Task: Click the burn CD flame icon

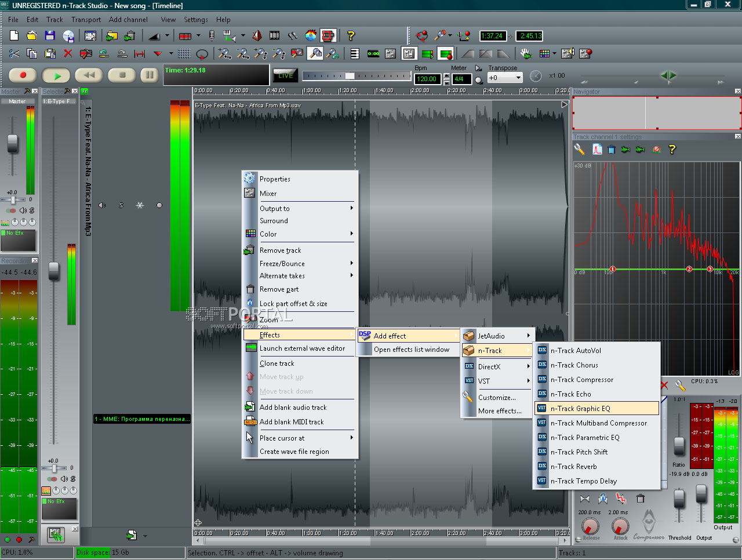Action: (311, 36)
